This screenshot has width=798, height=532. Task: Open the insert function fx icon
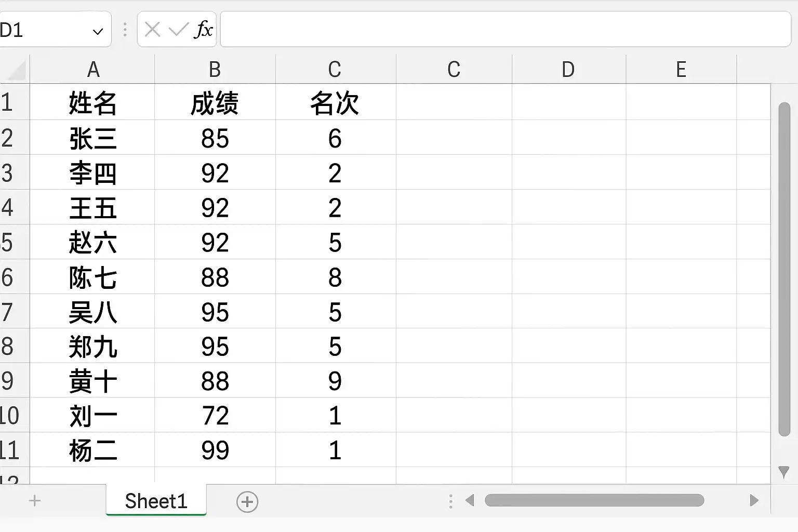(204, 30)
